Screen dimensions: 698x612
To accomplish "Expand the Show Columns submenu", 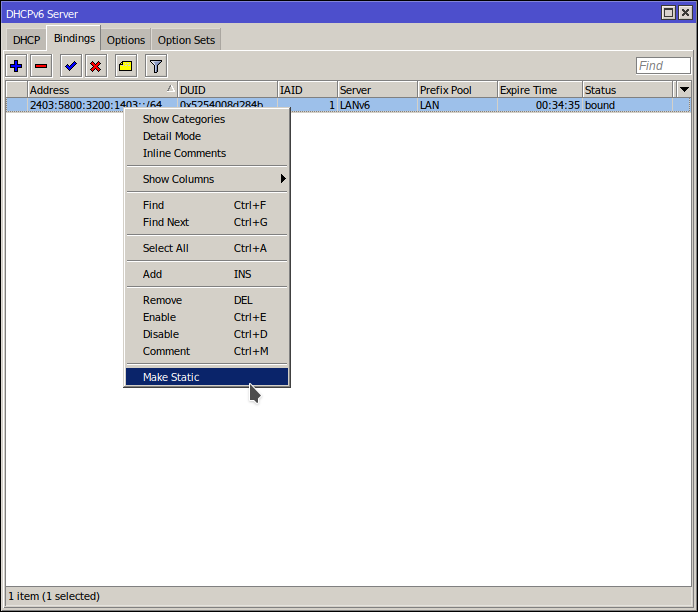I will (207, 179).
